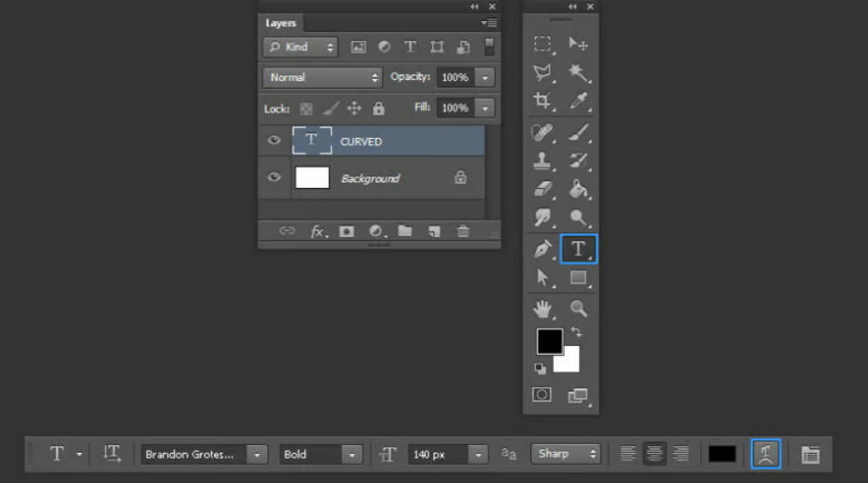Image resolution: width=868 pixels, height=483 pixels.
Task: Swap foreground and background colors
Action: pyautogui.click(x=577, y=332)
